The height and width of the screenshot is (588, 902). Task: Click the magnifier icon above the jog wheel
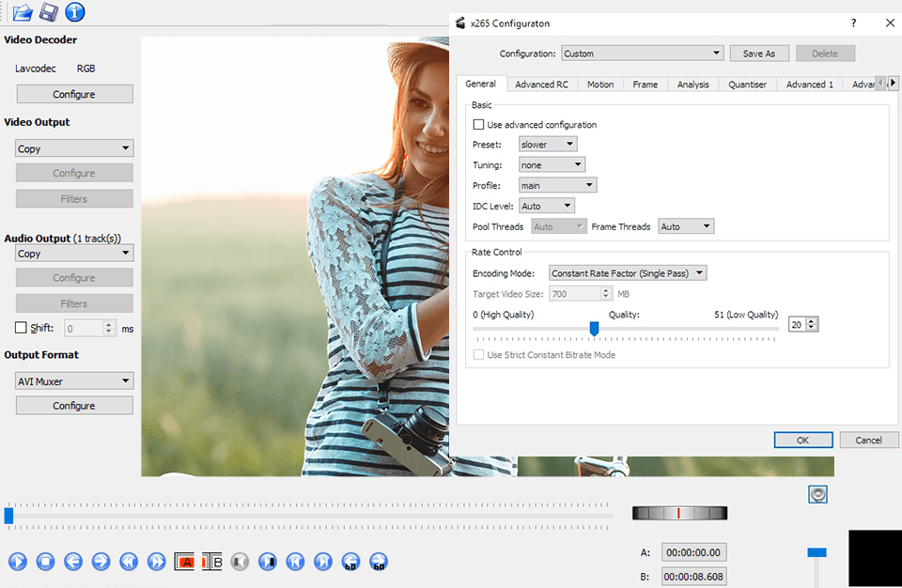coord(817,493)
